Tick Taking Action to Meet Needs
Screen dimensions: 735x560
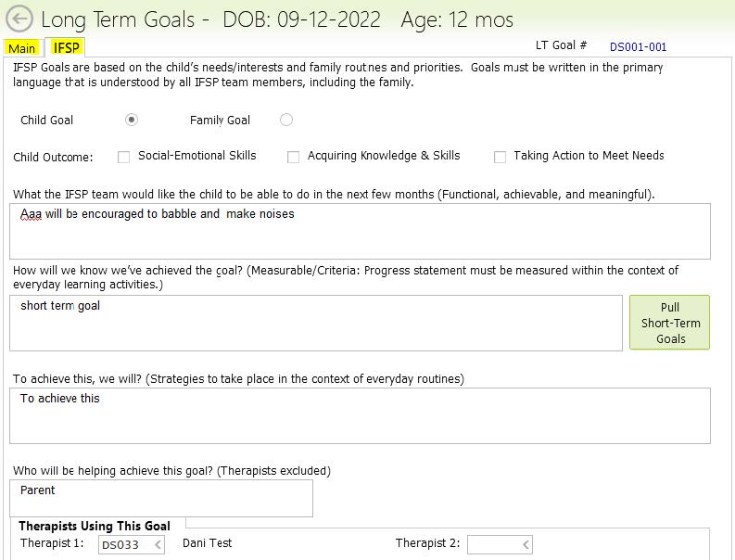(500, 157)
